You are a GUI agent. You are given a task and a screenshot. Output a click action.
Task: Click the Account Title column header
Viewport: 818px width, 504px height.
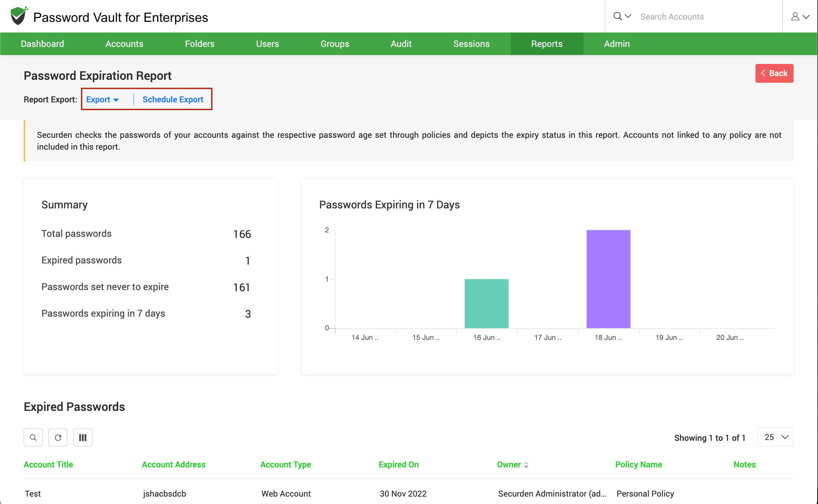tap(48, 464)
